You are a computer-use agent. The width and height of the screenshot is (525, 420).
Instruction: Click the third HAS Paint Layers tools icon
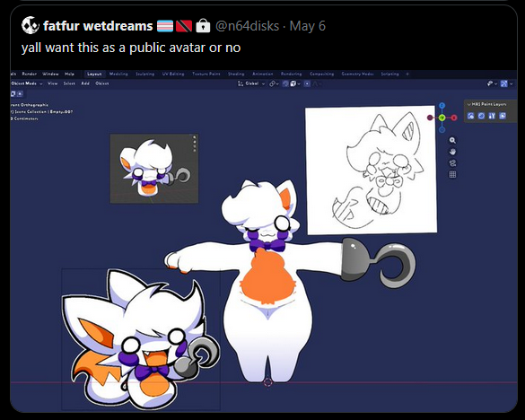[x=492, y=116]
